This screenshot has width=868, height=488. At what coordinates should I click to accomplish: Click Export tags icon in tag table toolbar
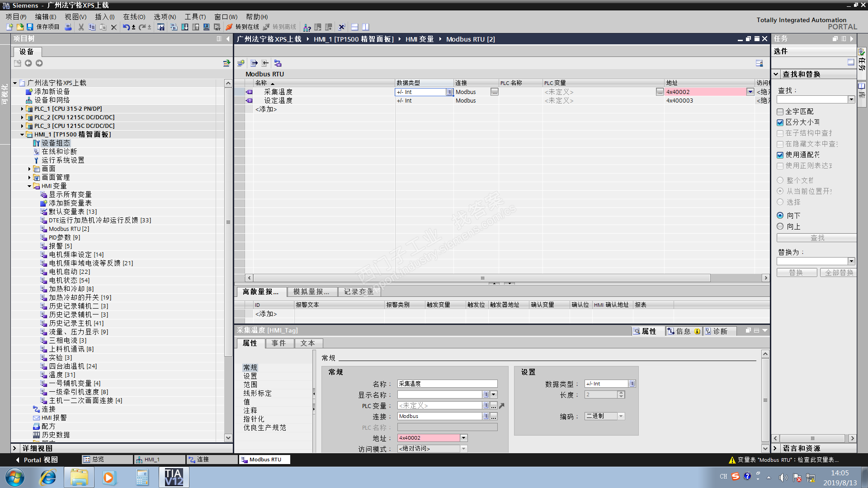click(254, 63)
